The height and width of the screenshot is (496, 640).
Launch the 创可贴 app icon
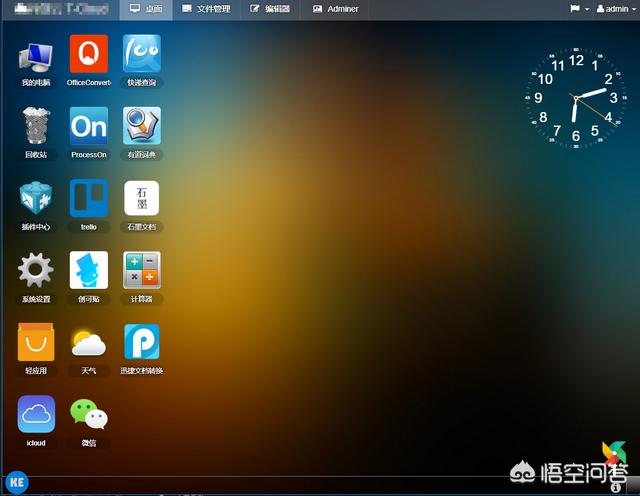point(89,270)
